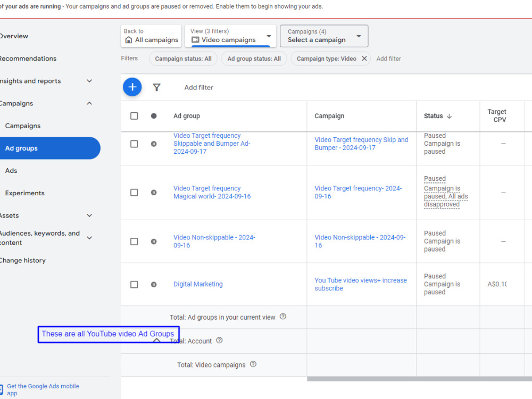Screen dimensions: 532x399
Task: Expand Audiences, keywords, and content section
Action: [89, 238]
